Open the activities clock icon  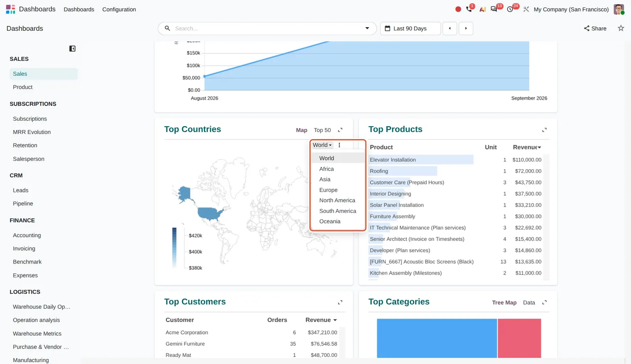(x=510, y=9)
